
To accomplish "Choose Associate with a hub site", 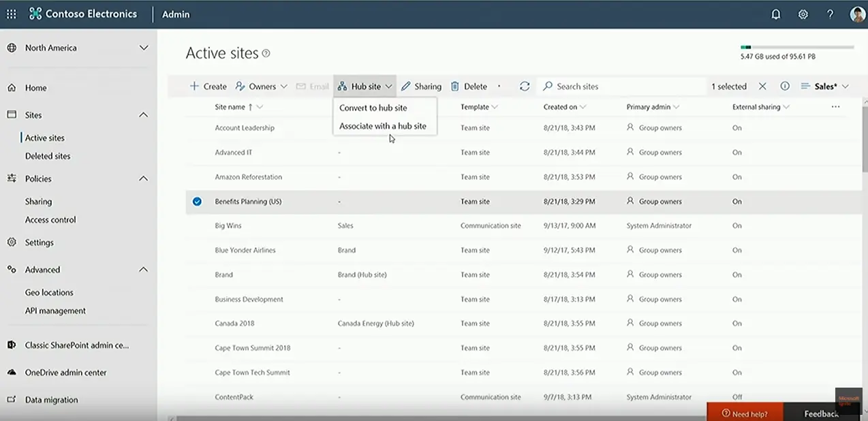I will pos(383,126).
